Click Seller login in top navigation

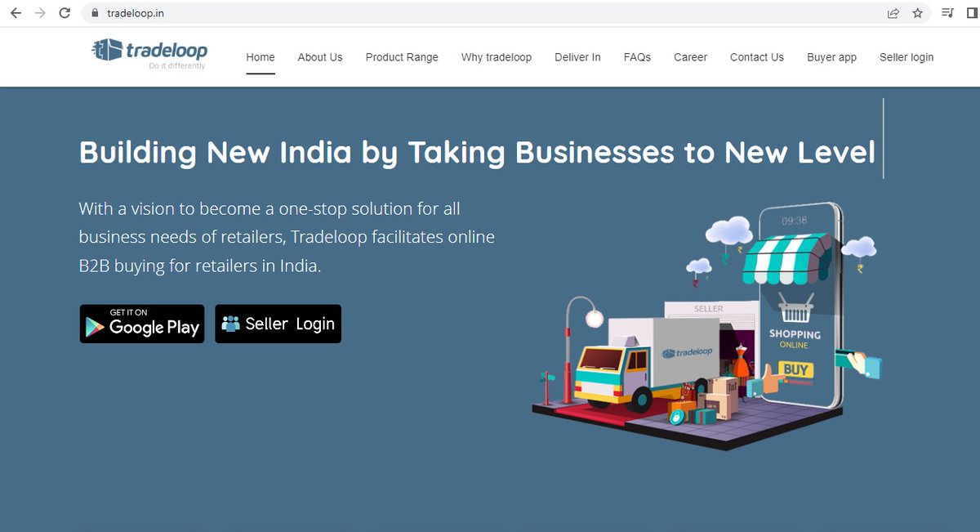[x=906, y=57]
